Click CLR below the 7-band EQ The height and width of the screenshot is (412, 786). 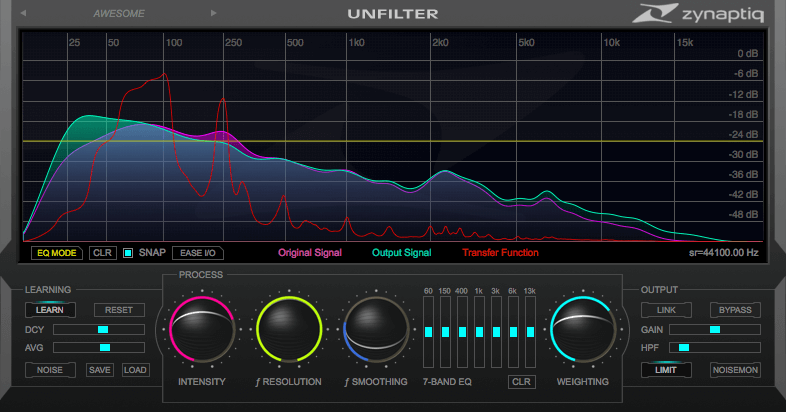(521, 382)
